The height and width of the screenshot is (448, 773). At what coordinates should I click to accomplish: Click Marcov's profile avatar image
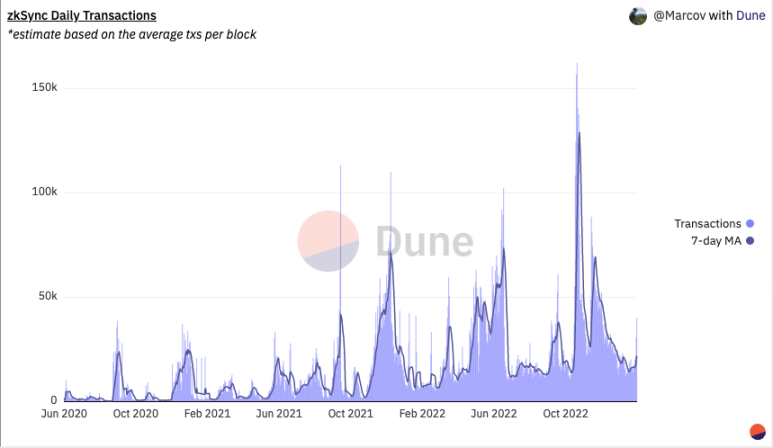638,16
